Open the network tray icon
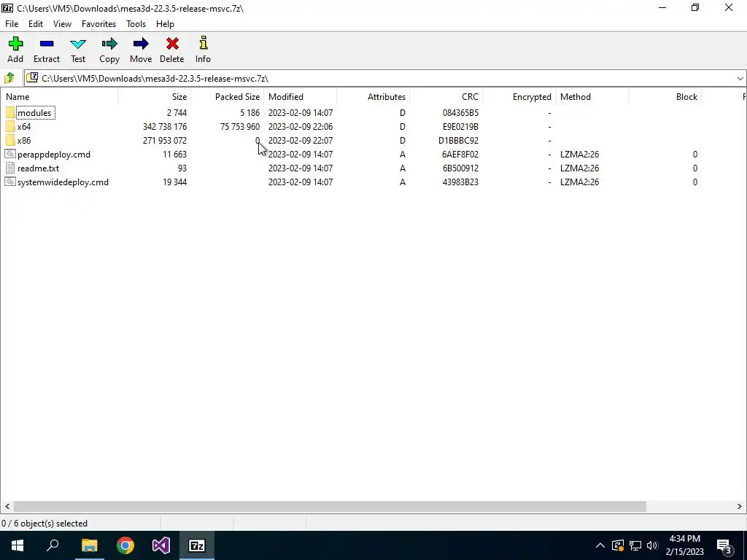Image resolution: width=747 pixels, height=560 pixels. 635,545
